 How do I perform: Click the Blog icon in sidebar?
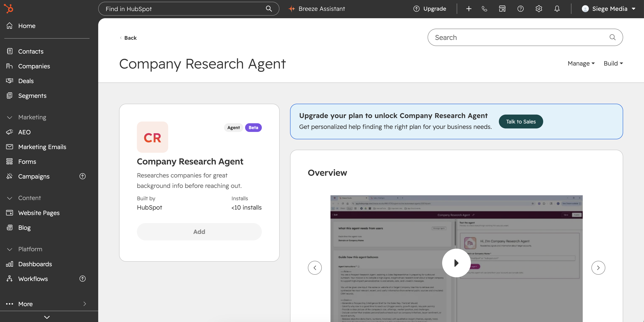[x=10, y=227]
